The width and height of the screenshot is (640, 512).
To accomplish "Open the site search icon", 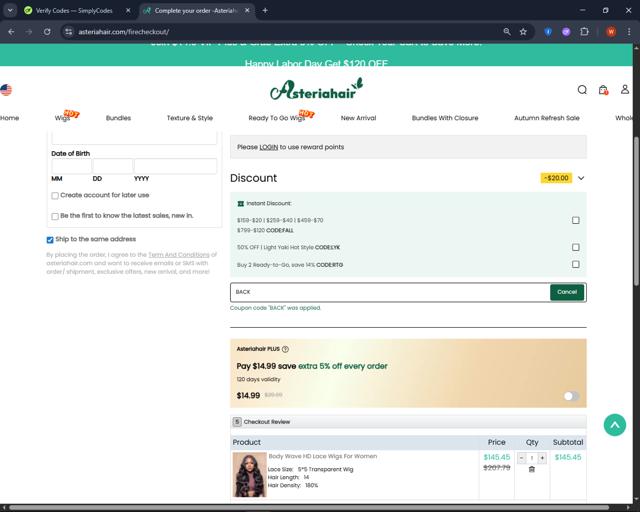I will tap(582, 89).
